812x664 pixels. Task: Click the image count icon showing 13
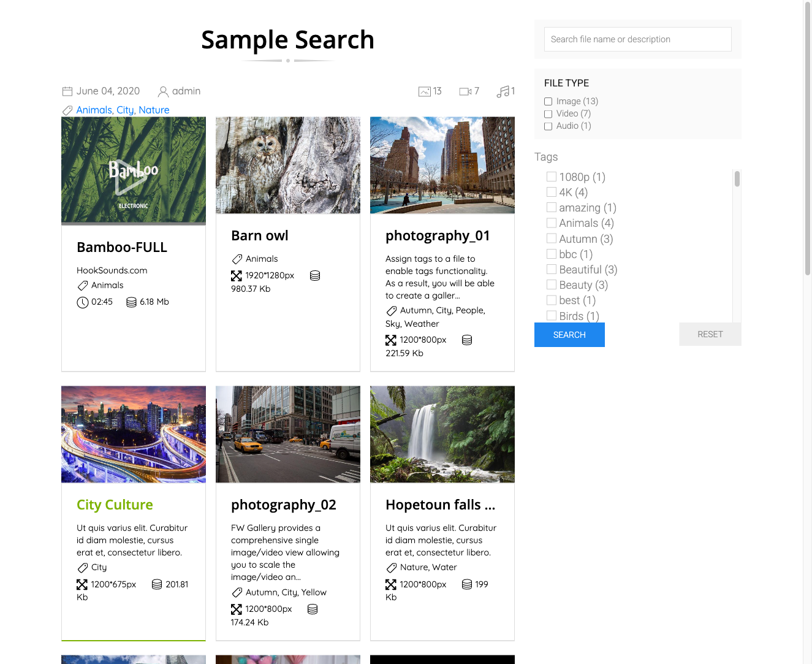(425, 91)
